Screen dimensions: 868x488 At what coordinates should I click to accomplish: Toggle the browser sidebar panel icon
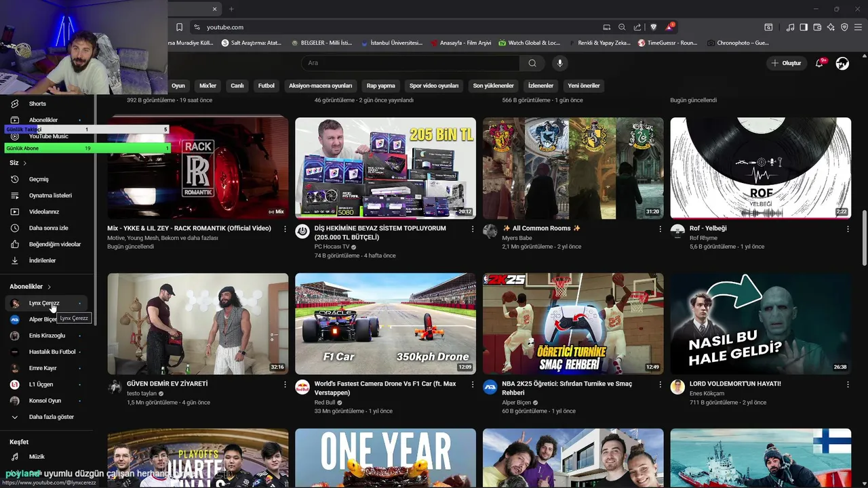pyautogui.click(x=804, y=27)
